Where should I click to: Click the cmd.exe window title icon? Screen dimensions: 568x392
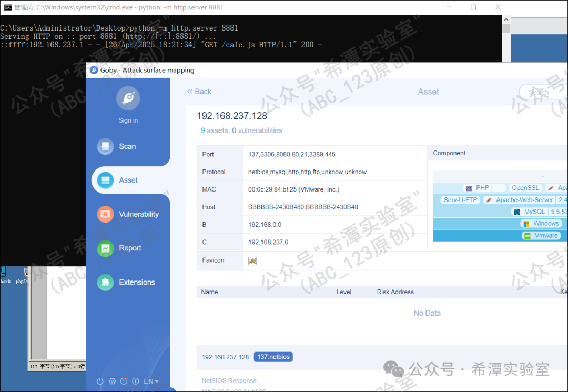click(x=7, y=7)
